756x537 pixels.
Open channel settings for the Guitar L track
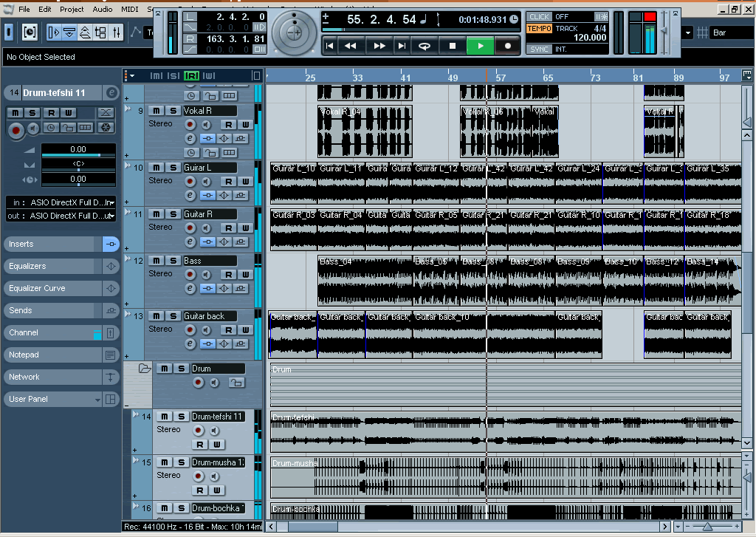(x=190, y=195)
